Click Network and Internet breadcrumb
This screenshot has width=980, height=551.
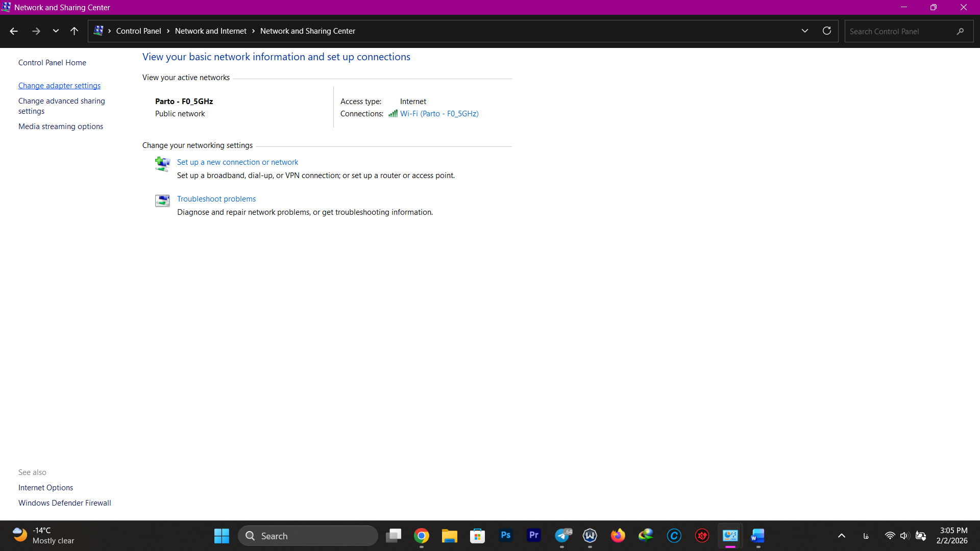tap(210, 31)
